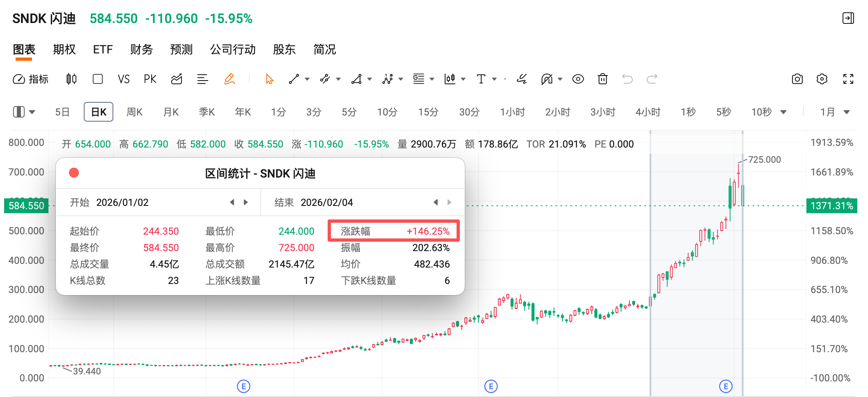
Task: Expand timeframe dropdown after 10秒
Action: 783,112
